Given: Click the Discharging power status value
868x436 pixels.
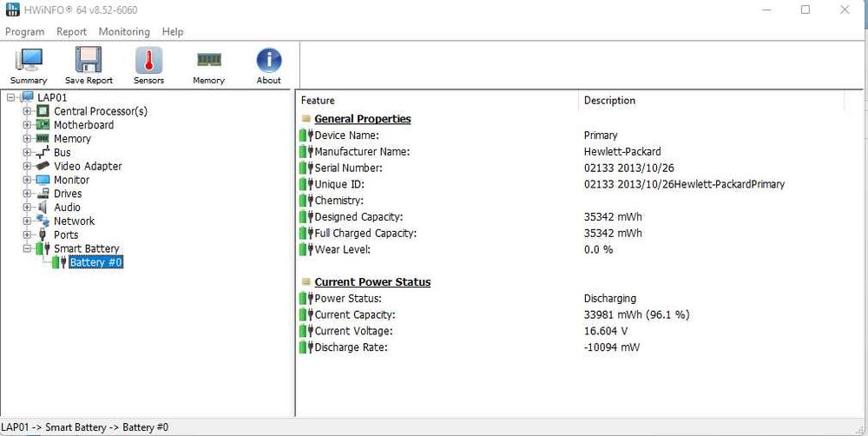Looking at the screenshot, I should coord(610,299).
